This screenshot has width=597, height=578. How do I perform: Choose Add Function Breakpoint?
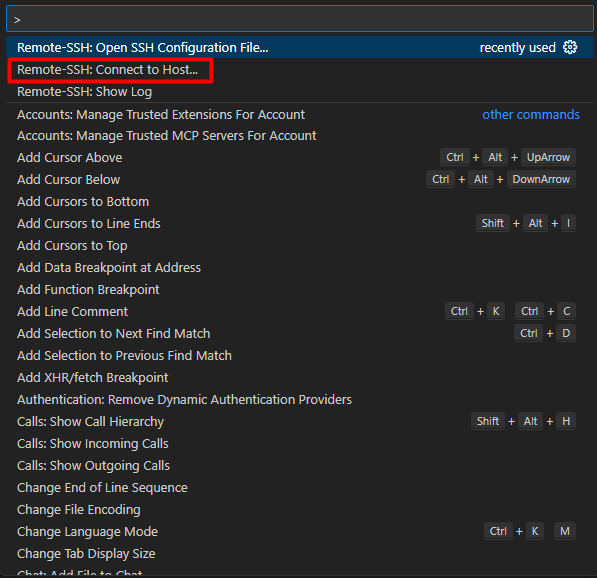point(300,290)
